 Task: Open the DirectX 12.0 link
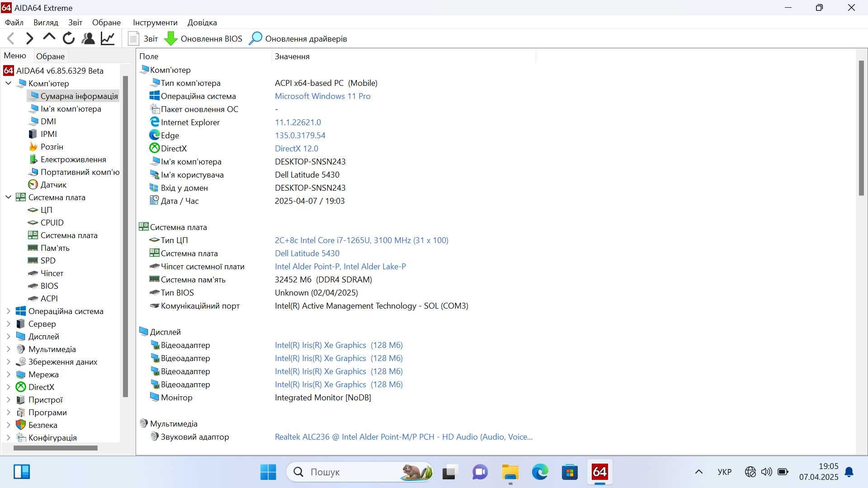297,148
